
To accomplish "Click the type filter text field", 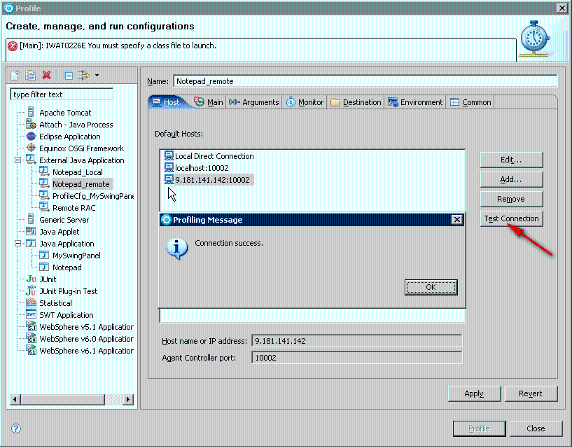I will (x=62, y=95).
